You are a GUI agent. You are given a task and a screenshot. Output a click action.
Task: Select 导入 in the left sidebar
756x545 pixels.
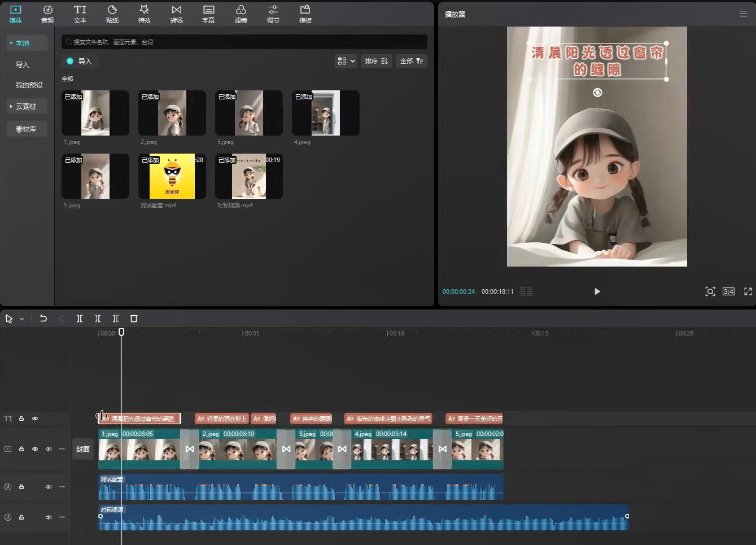(x=23, y=64)
